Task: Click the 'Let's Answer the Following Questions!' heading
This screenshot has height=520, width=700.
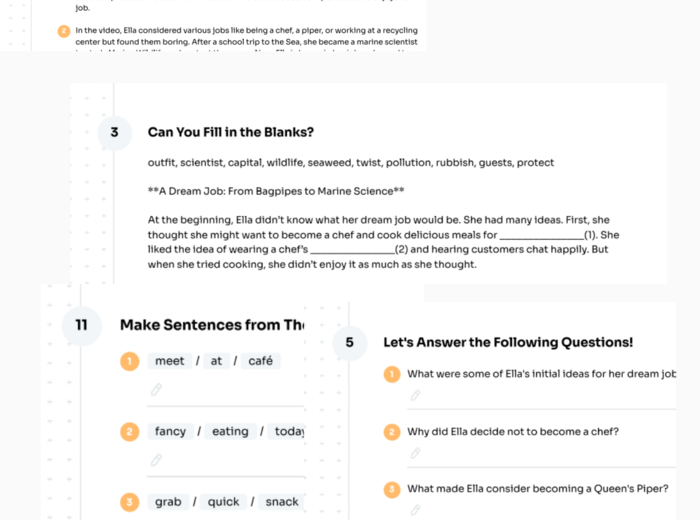Action: click(508, 342)
